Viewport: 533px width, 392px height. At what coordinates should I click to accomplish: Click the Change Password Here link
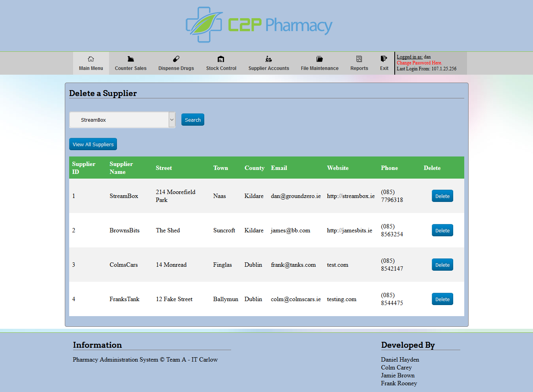[419, 63]
